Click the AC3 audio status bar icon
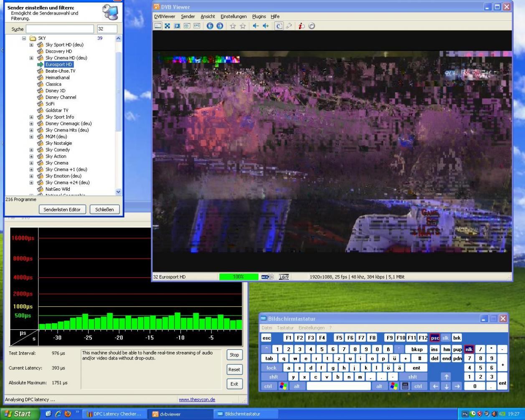The image size is (525, 420). point(267,277)
